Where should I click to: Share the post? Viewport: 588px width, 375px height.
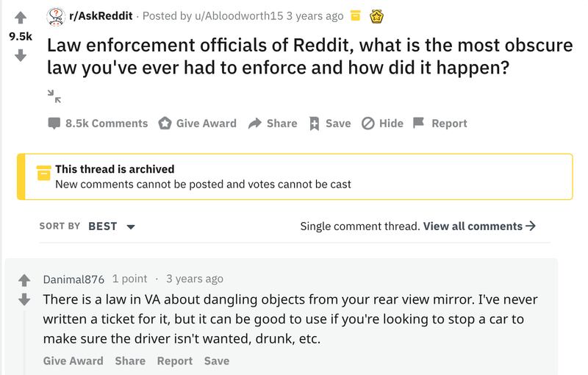[273, 124]
